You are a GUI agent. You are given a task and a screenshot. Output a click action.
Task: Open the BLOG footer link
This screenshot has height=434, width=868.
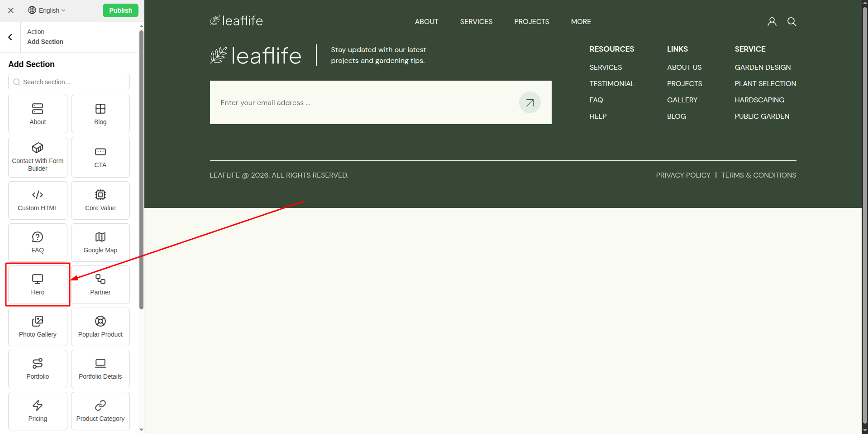pyautogui.click(x=676, y=116)
